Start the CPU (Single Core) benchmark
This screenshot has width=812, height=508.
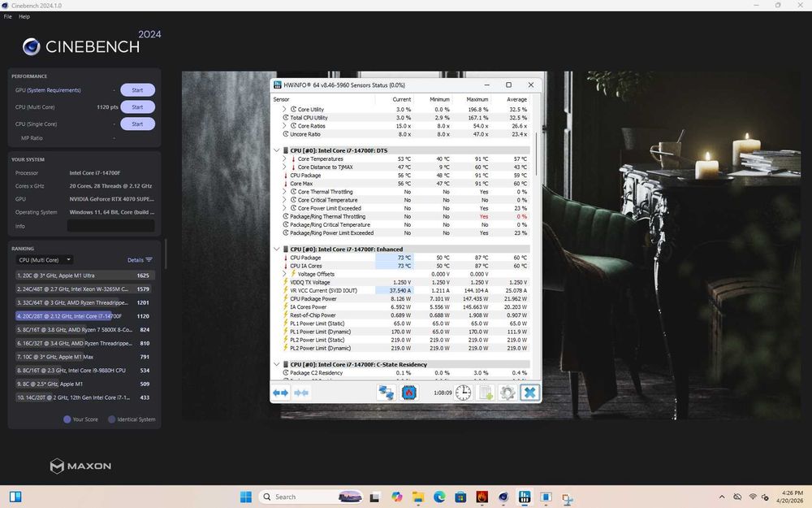(x=137, y=124)
